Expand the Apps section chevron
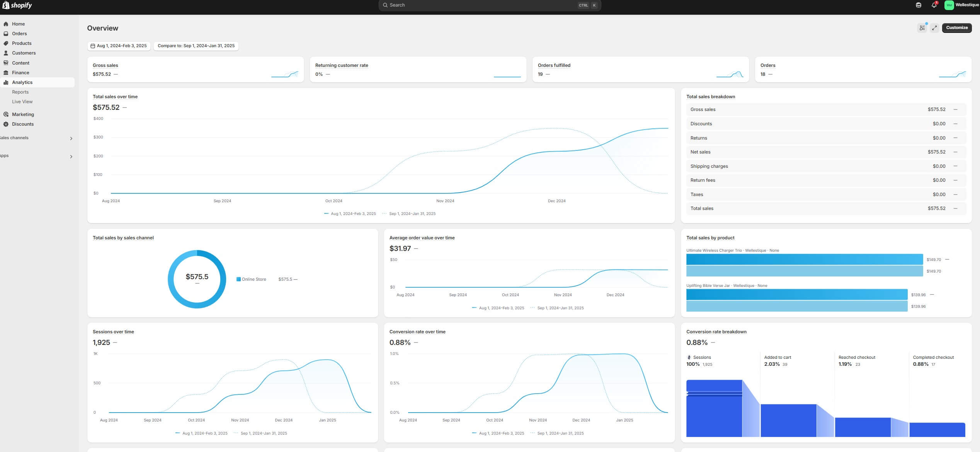Viewport: 980px width, 452px height. pyautogui.click(x=71, y=157)
